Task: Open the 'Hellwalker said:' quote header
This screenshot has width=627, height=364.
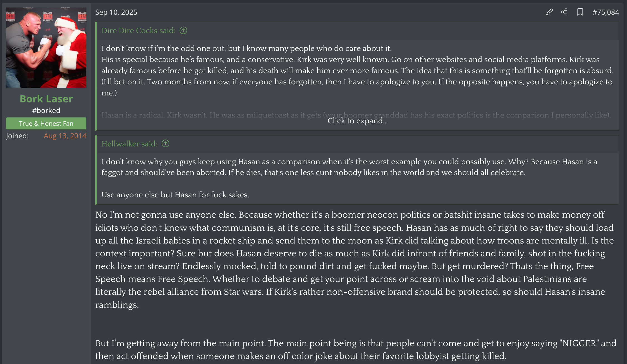Action: point(129,144)
